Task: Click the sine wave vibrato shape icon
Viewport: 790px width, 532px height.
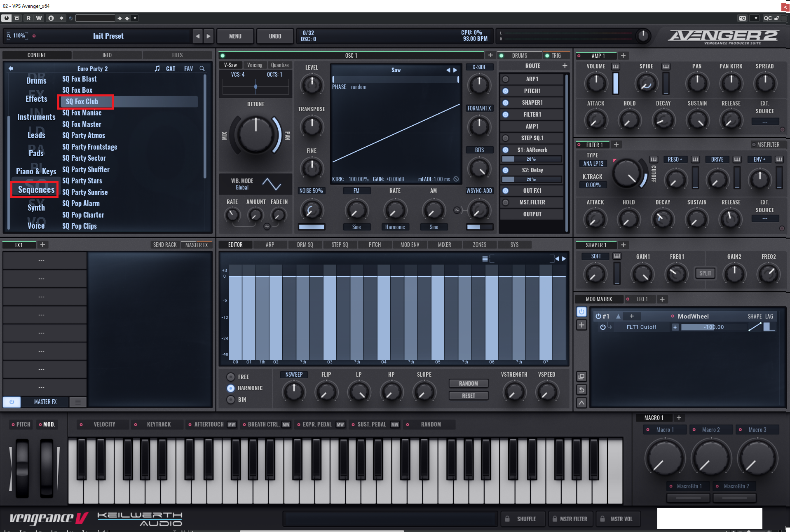Action: click(272, 184)
